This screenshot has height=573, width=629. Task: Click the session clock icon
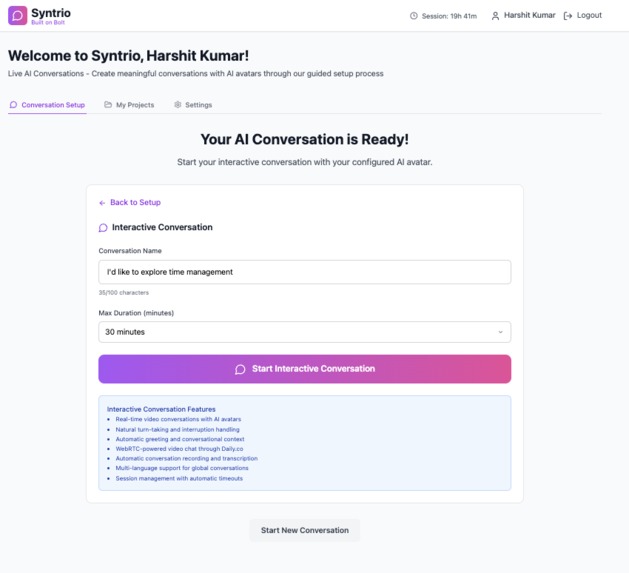tap(414, 16)
